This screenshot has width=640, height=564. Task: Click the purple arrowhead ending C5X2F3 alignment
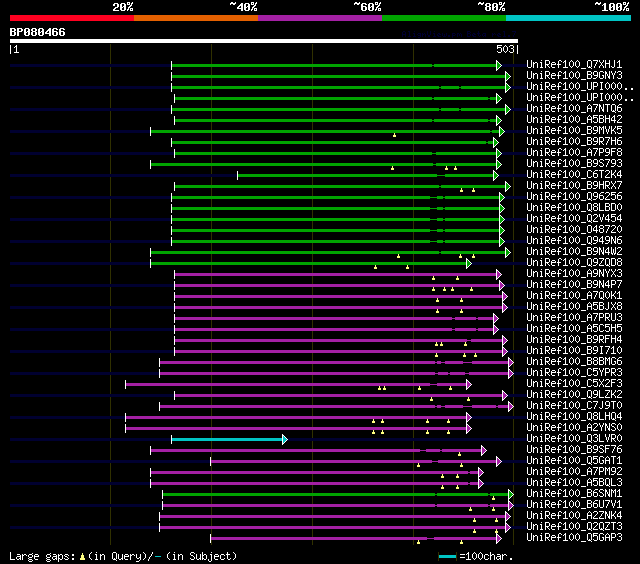(x=469, y=384)
